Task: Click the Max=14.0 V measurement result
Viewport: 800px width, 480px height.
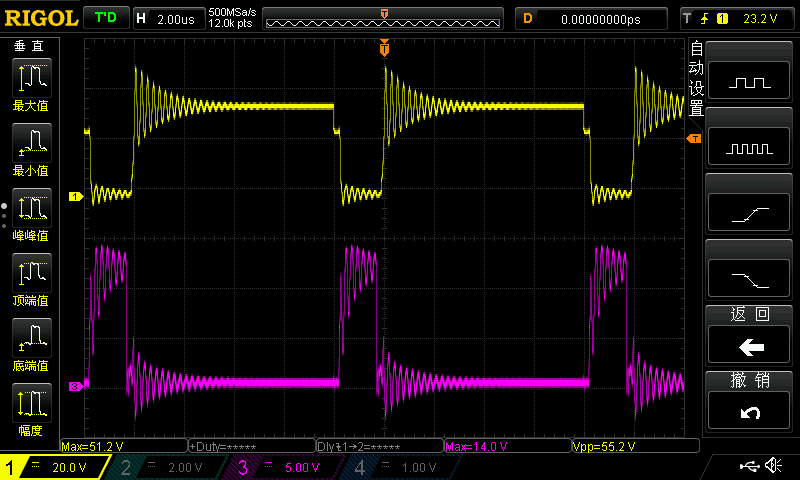Action: click(508, 446)
